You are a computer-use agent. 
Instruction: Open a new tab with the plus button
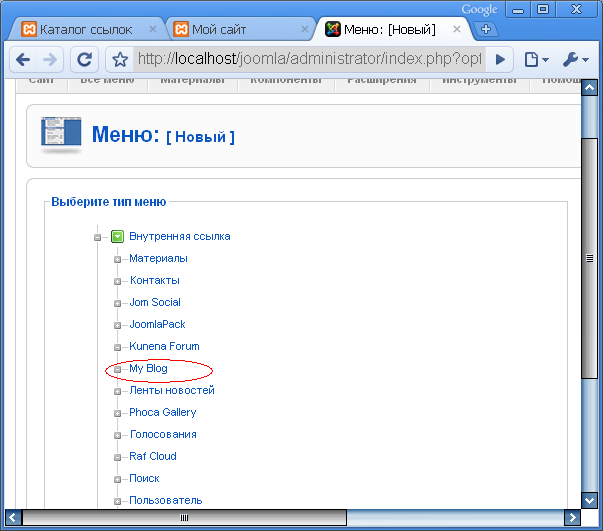click(486, 29)
